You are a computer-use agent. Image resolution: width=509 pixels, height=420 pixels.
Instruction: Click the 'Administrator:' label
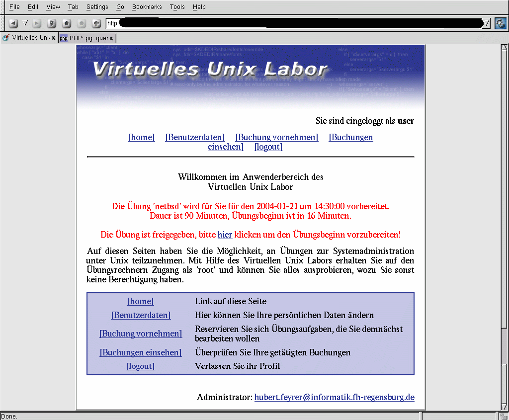[x=224, y=397]
